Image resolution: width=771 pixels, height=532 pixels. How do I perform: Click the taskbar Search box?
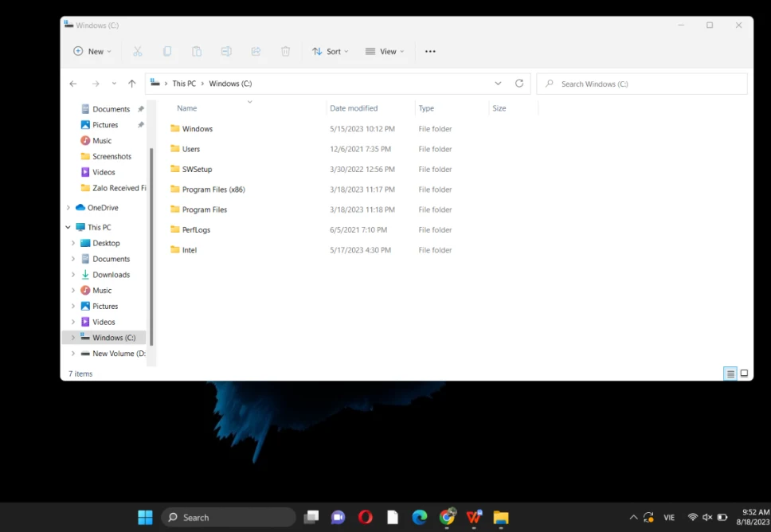[x=229, y=517]
